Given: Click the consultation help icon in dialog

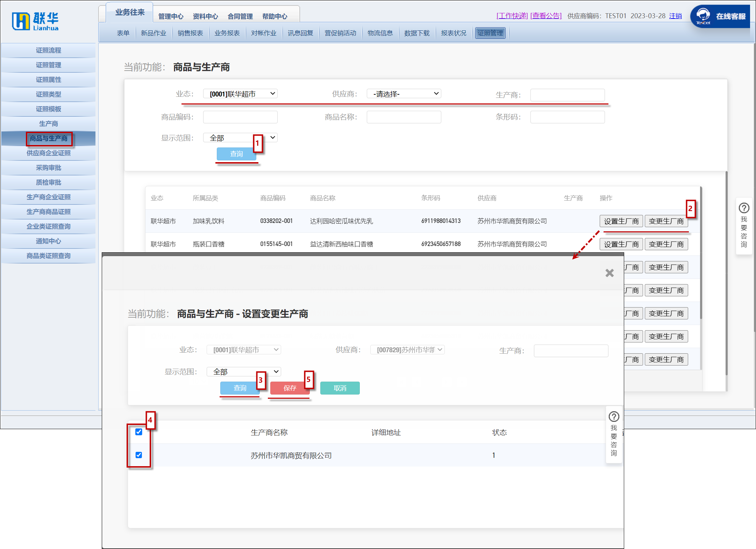Looking at the screenshot, I should [x=614, y=417].
